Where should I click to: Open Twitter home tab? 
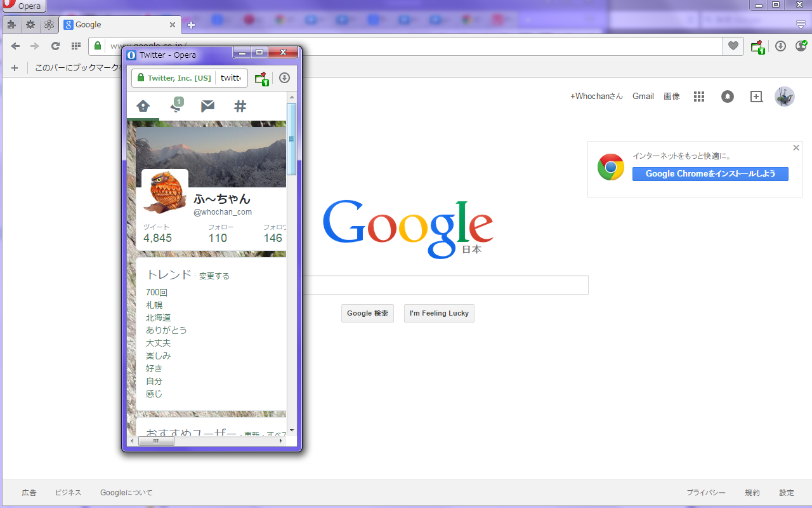[143, 106]
